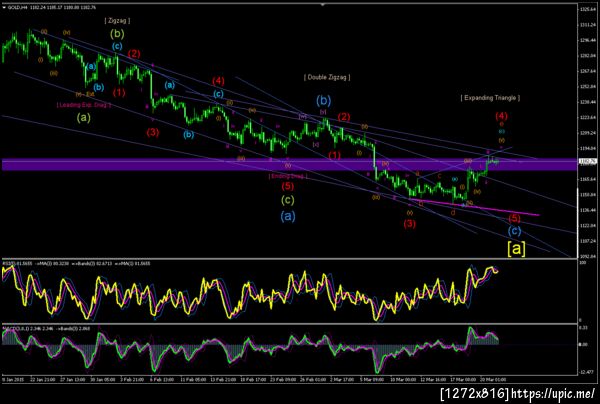The height and width of the screenshot is (404, 600).
Task: Click green (b) label under Zigzag
Action: [x=117, y=34]
